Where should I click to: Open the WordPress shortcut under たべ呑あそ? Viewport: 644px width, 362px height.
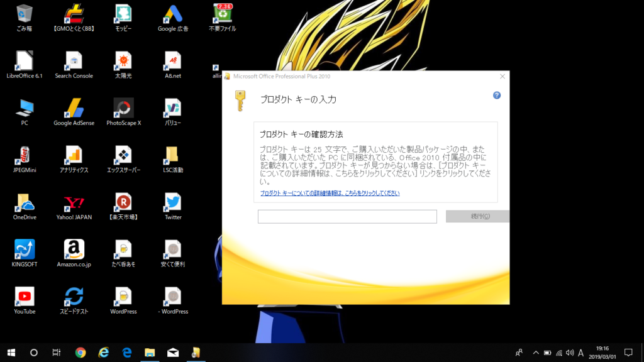click(123, 301)
